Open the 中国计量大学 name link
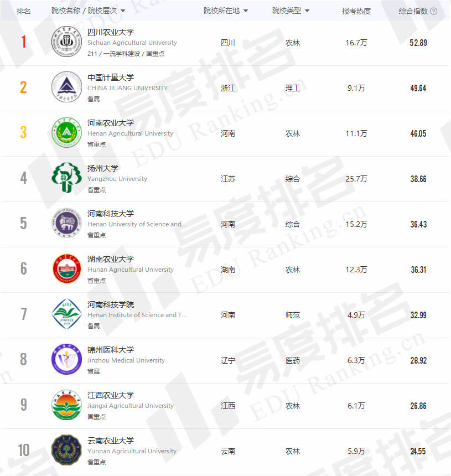The width and height of the screenshot is (451, 476). tap(111, 77)
